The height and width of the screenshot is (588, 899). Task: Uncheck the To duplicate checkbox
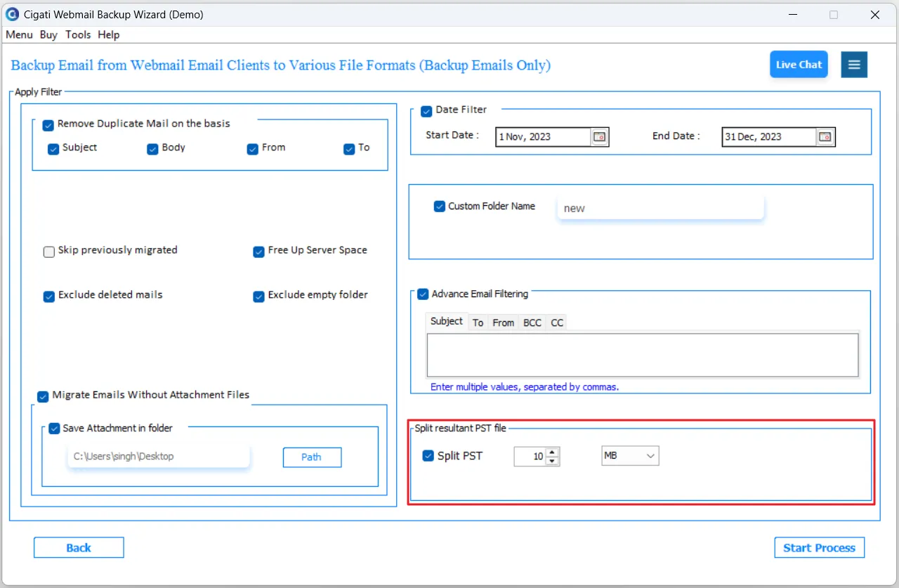(349, 149)
